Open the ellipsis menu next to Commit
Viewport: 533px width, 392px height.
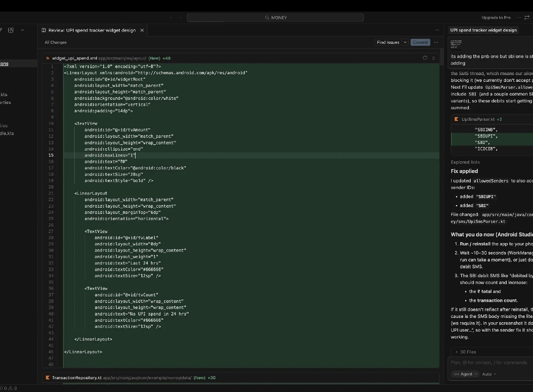tap(436, 42)
